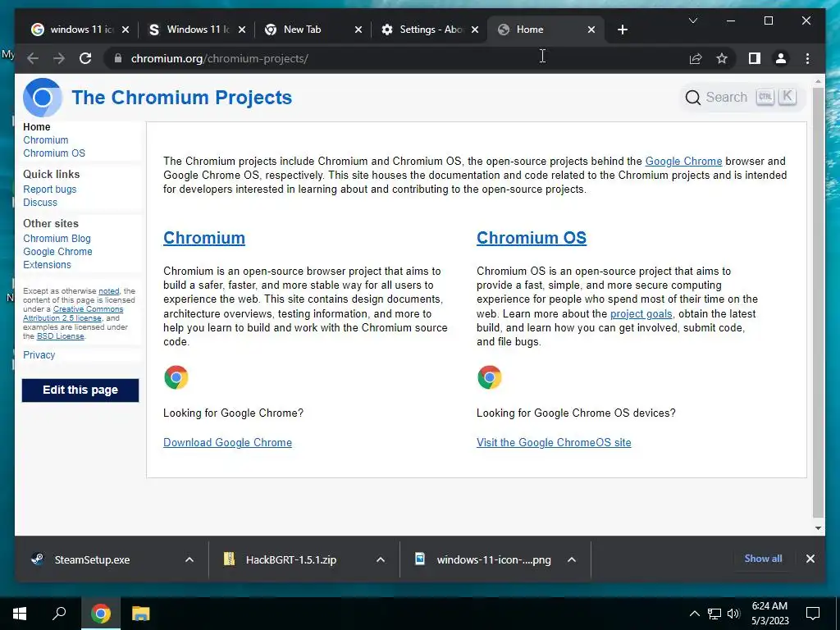This screenshot has width=840, height=630.
Task: Click the Chrome logo under Chromium OS section
Action: point(489,377)
